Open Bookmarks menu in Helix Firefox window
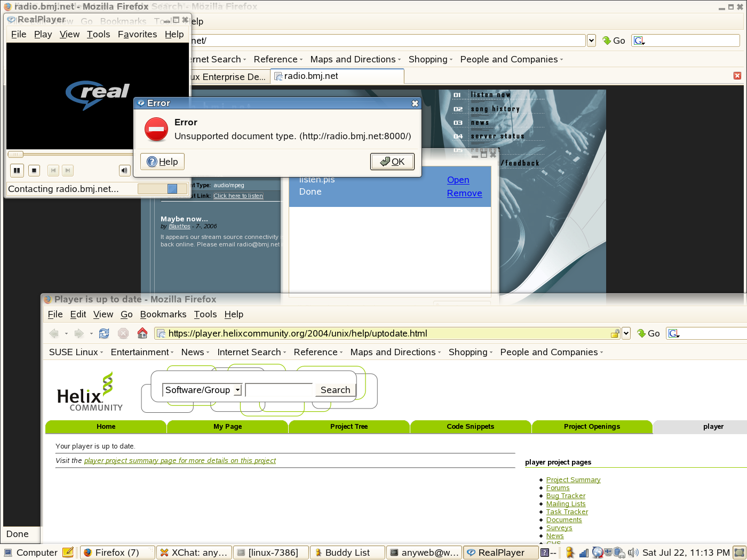 163,314
